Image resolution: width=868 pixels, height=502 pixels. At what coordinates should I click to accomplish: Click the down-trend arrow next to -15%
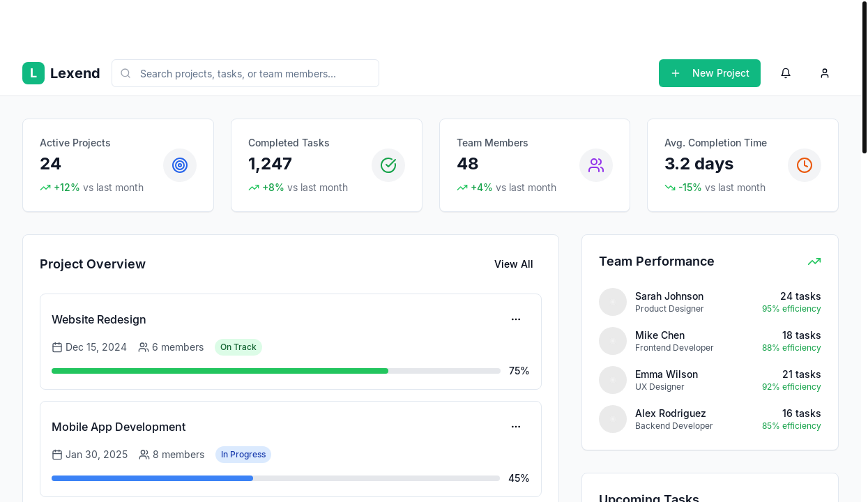coord(670,188)
